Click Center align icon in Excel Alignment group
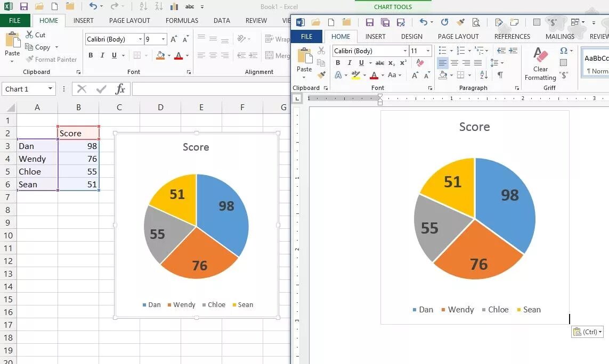 [x=213, y=55]
